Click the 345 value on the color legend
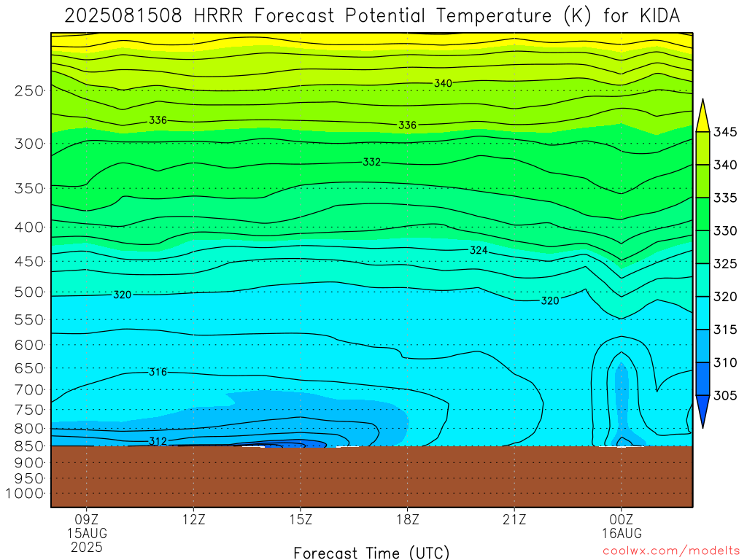This screenshot has width=747, height=560. click(725, 132)
